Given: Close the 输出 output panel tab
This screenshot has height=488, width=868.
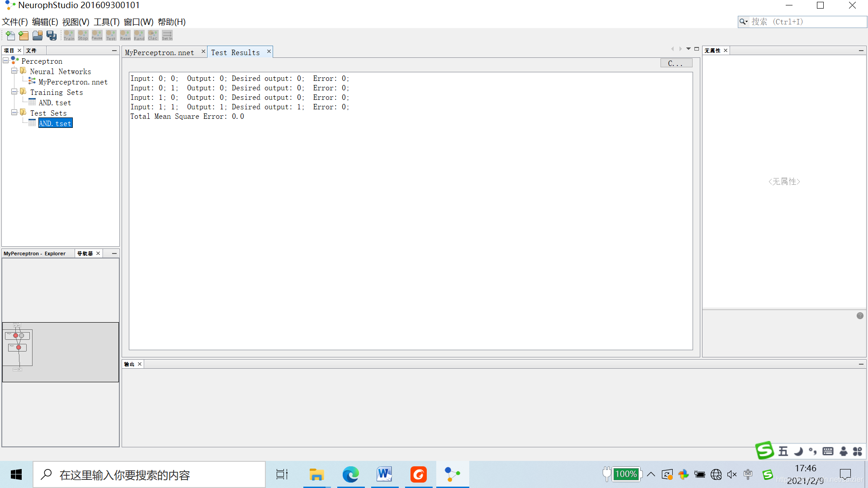Looking at the screenshot, I should 140,364.
